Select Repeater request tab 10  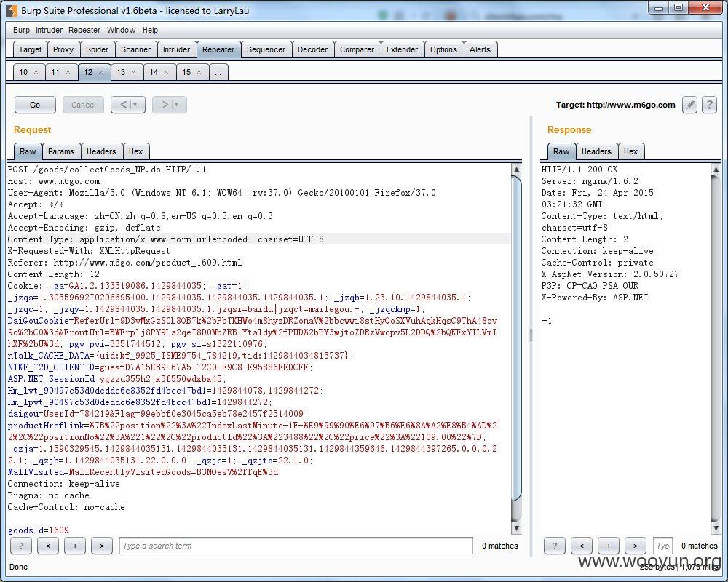click(x=23, y=73)
